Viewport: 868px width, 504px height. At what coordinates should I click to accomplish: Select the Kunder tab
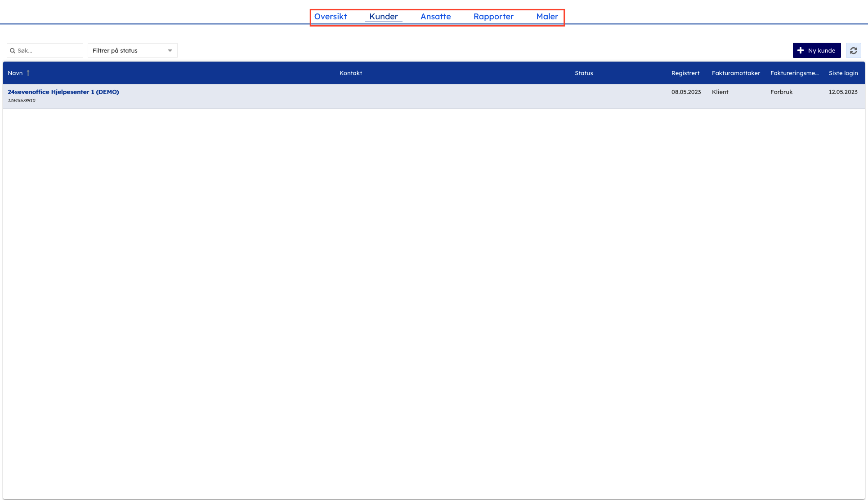pyautogui.click(x=383, y=17)
